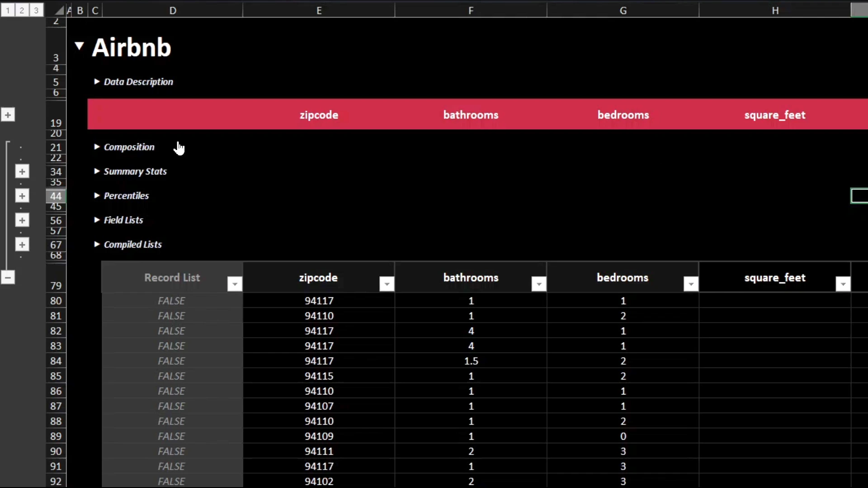
Task: Expand the group at row 67
Action: coord(22,245)
